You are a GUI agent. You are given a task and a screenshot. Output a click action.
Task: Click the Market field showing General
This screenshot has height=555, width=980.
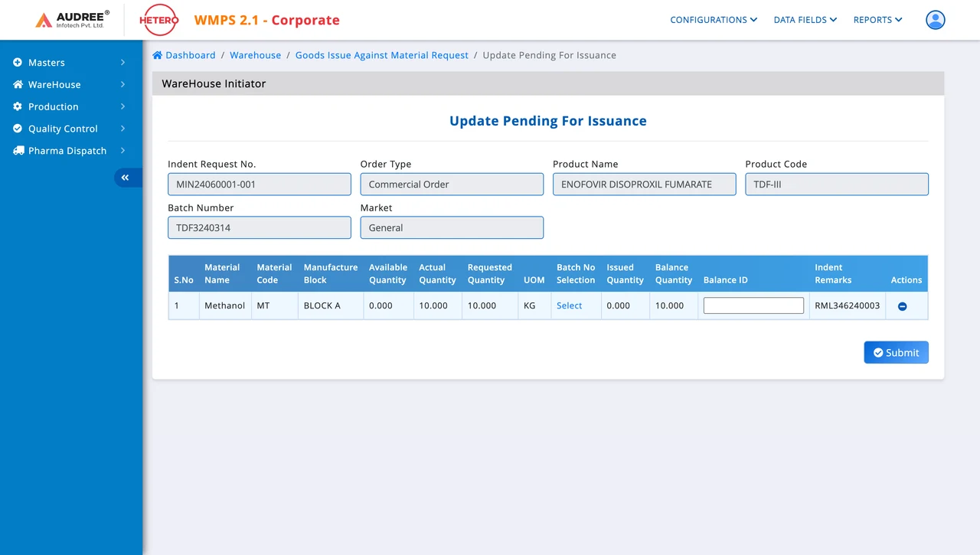pos(452,227)
